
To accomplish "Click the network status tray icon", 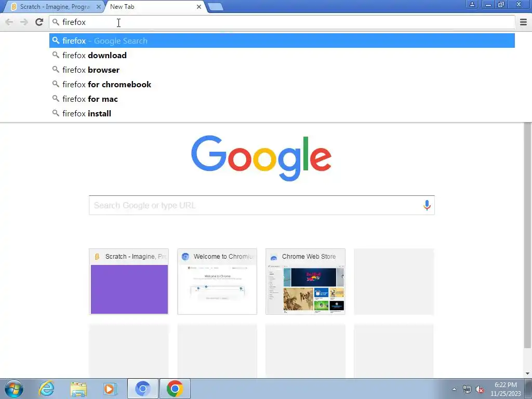I will (467, 389).
